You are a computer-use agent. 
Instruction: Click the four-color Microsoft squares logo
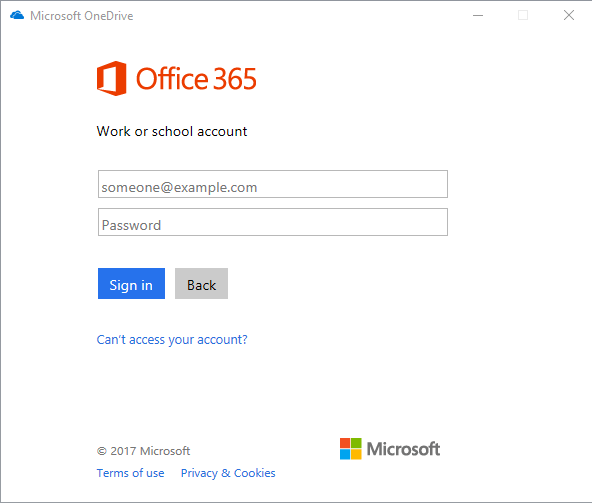pyautogui.click(x=350, y=449)
